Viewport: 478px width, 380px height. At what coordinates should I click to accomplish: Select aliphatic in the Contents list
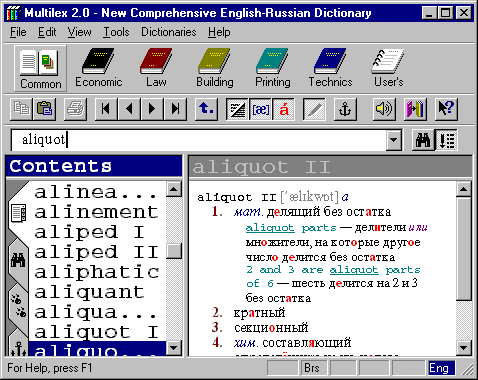point(97,272)
